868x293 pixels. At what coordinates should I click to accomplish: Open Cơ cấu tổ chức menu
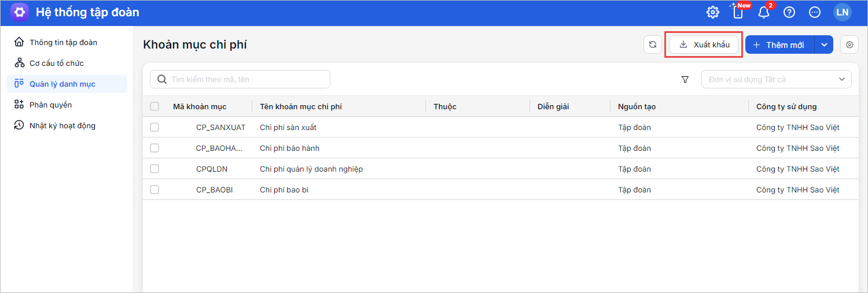tap(57, 63)
